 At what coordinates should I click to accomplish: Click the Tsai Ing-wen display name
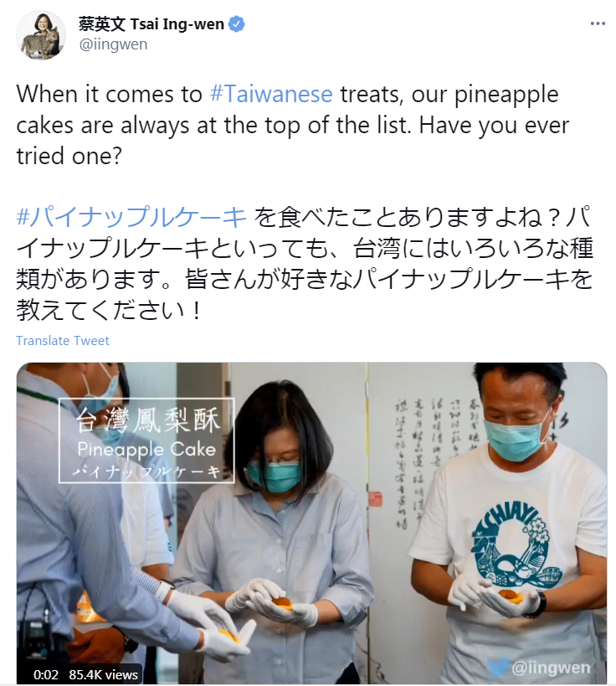click(x=151, y=24)
